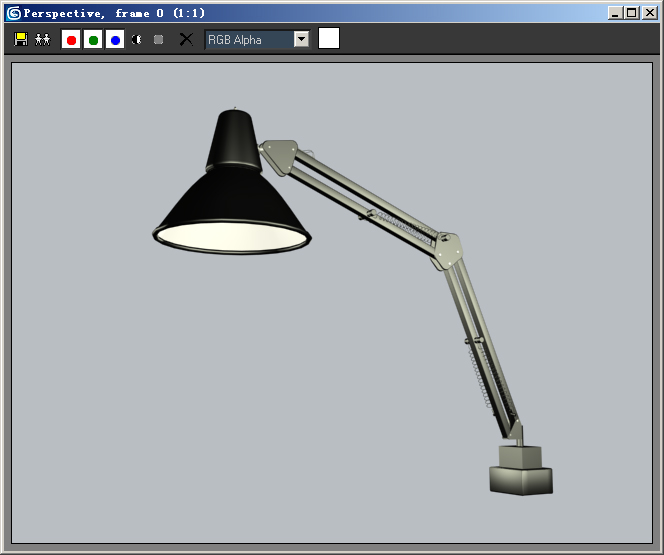Click the white color swatch in the toolbar
Screen dimensions: 664x555
329,39
